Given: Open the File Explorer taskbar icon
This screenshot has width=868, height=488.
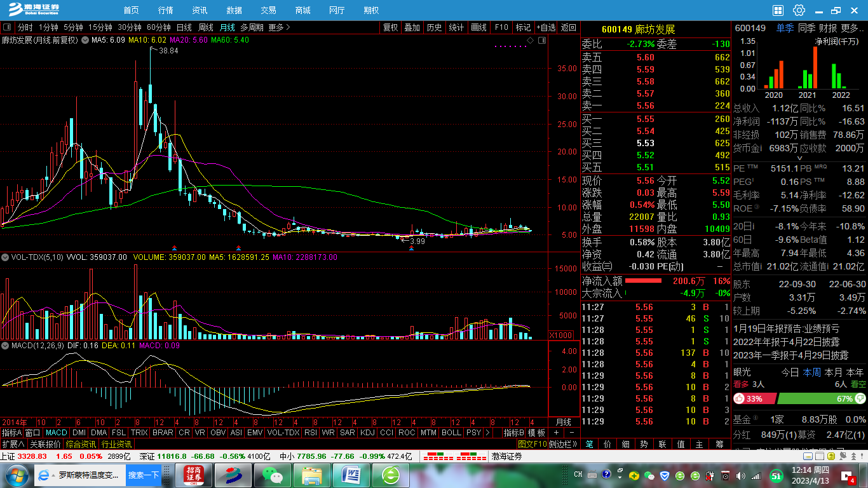Looking at the screenshot, I should click(x=312, y=475).
